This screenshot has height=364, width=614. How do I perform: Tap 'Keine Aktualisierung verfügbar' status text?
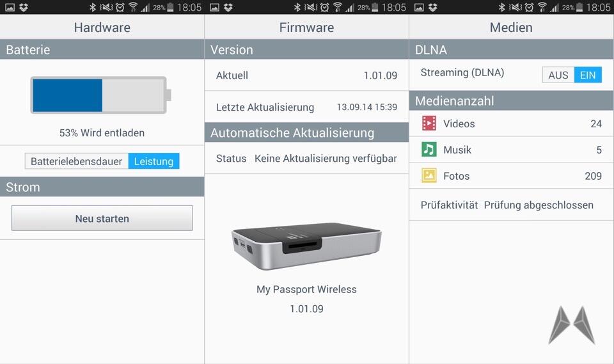click(326, 158)
